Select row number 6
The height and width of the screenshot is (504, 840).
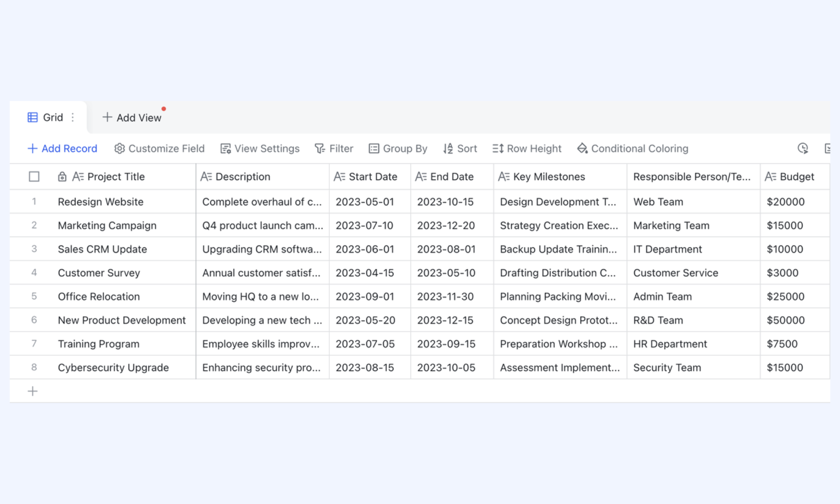click(x=34, y=320)
